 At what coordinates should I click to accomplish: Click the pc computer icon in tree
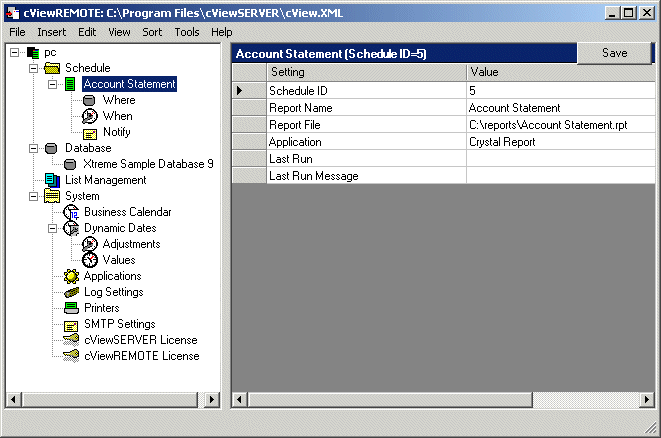33,53
